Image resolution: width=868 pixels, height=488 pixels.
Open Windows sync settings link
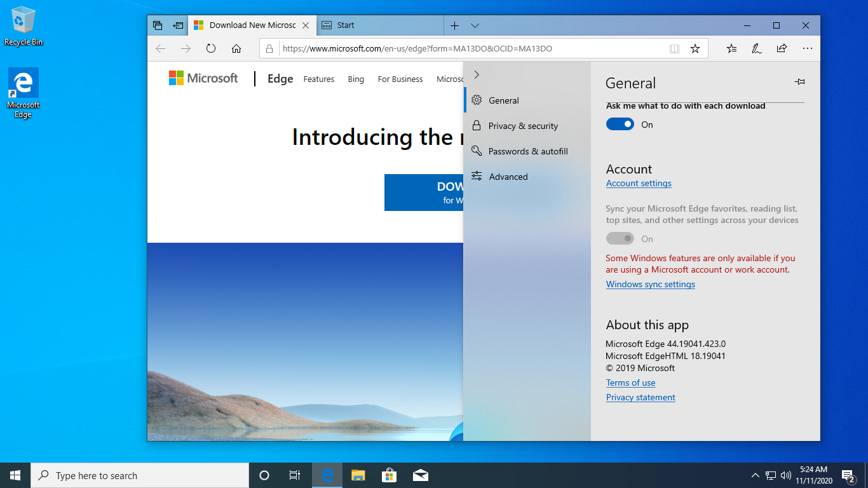[x=651, y=285]
